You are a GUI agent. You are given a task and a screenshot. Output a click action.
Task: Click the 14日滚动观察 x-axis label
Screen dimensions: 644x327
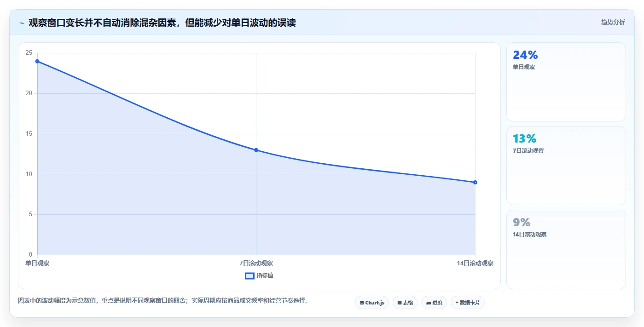(475, 263)
